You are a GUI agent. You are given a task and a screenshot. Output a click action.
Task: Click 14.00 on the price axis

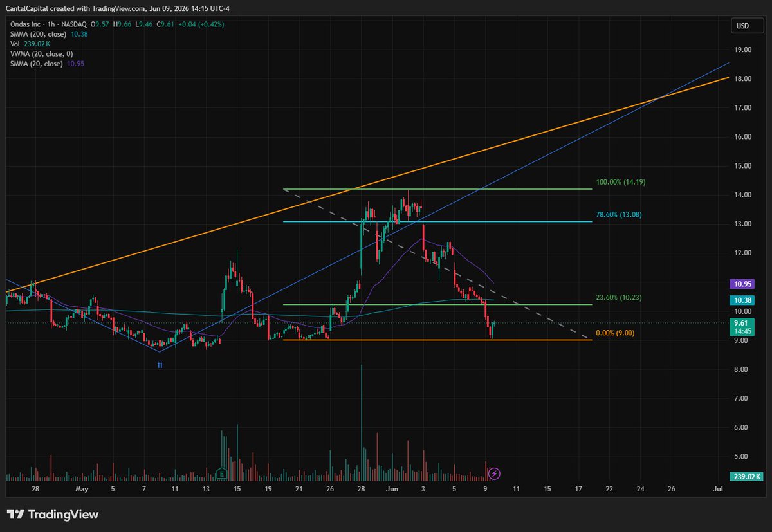click(744, 195)
